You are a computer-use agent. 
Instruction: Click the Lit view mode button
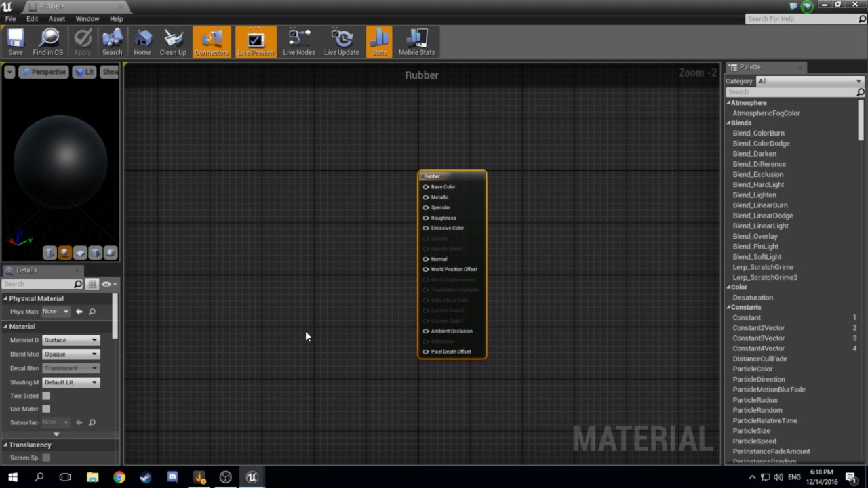tap(85, 72)
